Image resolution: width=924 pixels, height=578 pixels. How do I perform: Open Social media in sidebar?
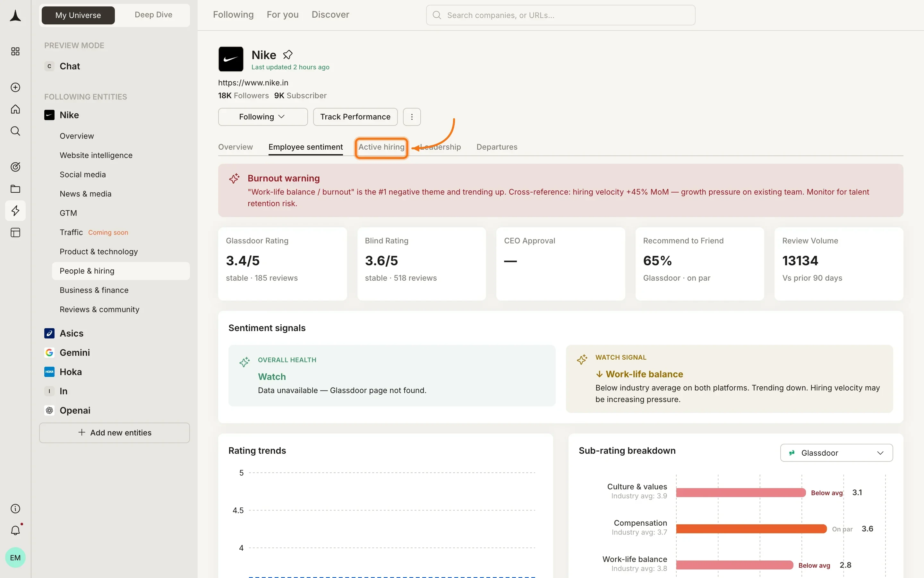[x=82, y=174]
